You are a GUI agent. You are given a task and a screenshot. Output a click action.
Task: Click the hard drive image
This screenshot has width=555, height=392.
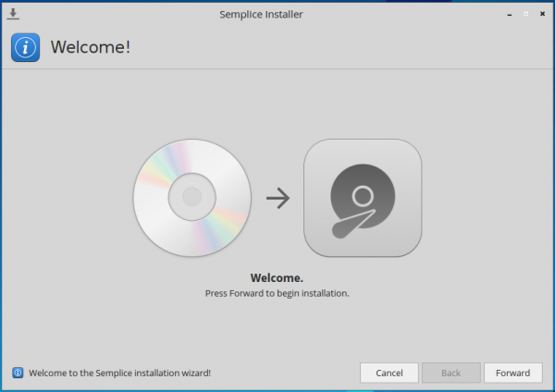pyautogui.click(x=363, y=198)
